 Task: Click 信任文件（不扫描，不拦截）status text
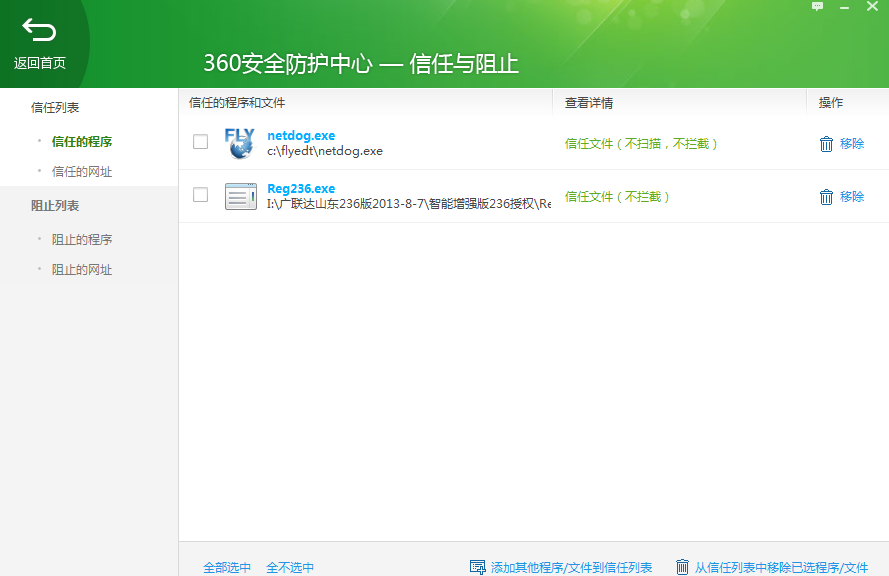point(641,144)
